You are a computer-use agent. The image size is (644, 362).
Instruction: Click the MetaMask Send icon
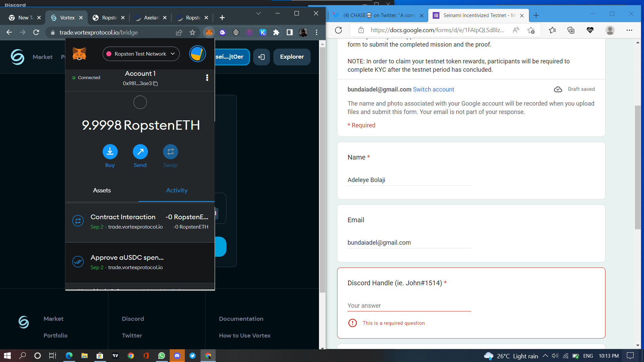140,152
